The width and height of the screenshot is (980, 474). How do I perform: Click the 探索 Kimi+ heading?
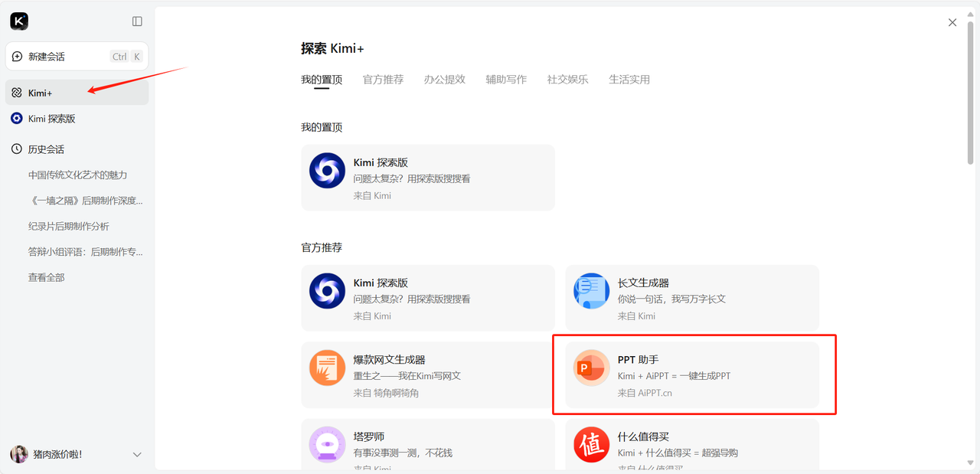tap(332, 49)
